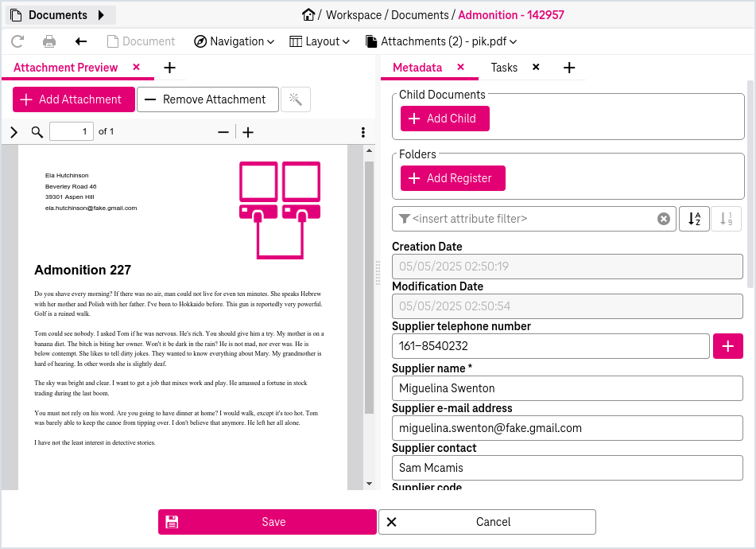
Task: Click the Supplier name field
Action: click(x=568, y=388)
